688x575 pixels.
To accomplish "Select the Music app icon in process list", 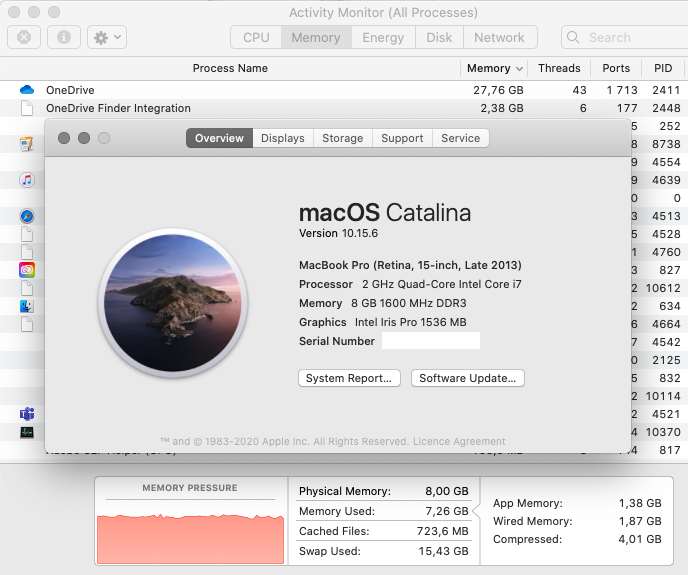I will [x=27, y=180].
